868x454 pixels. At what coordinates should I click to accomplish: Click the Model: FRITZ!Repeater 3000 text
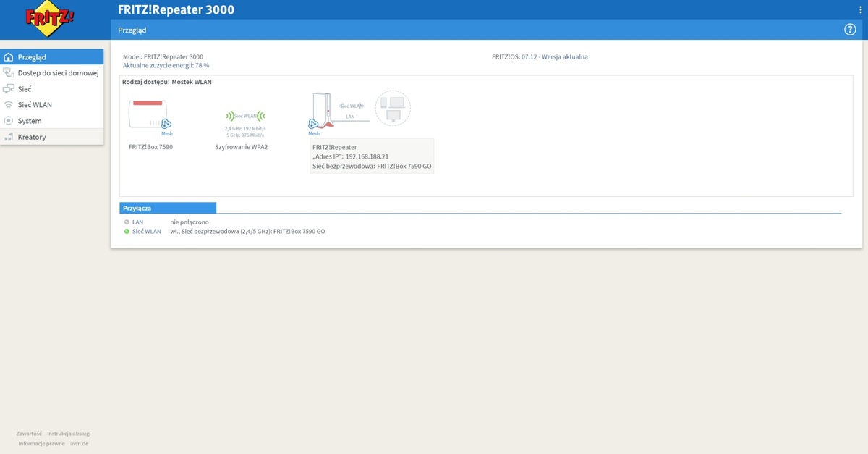click(x=163, y=56)
